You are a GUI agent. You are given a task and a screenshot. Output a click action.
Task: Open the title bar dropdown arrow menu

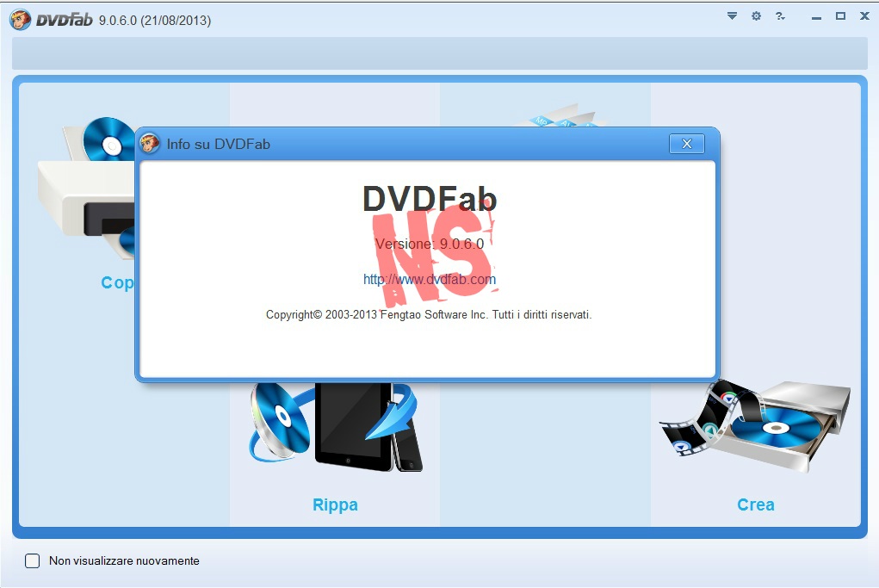732,16
